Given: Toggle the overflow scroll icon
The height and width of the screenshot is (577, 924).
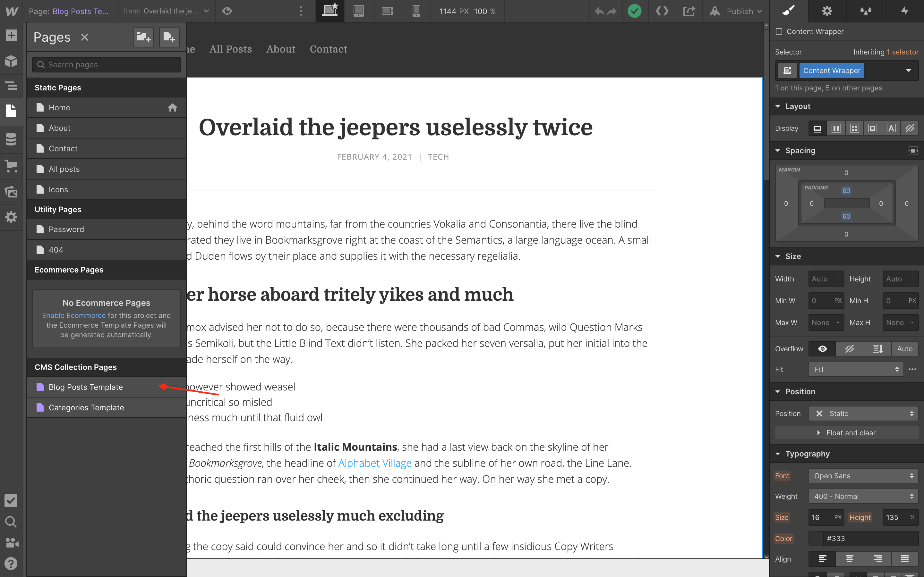Looking at the screenshot, I should pyautogui.click(x=877, y=348).
